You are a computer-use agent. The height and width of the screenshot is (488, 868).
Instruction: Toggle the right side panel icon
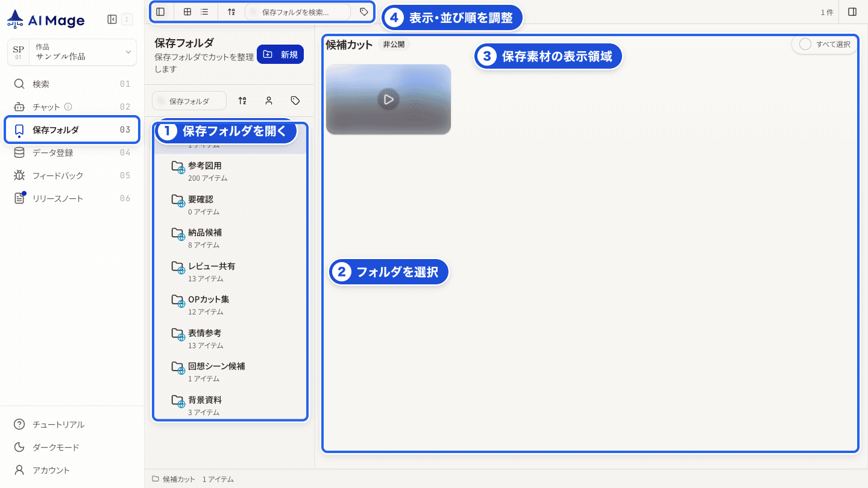852,12
